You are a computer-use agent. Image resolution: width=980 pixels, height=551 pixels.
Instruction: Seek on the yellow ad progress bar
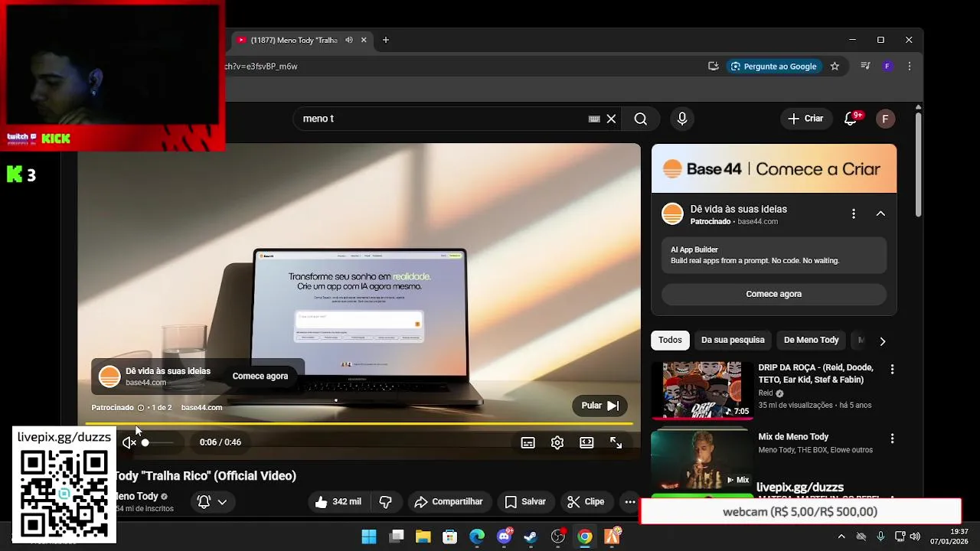(359, 423)
